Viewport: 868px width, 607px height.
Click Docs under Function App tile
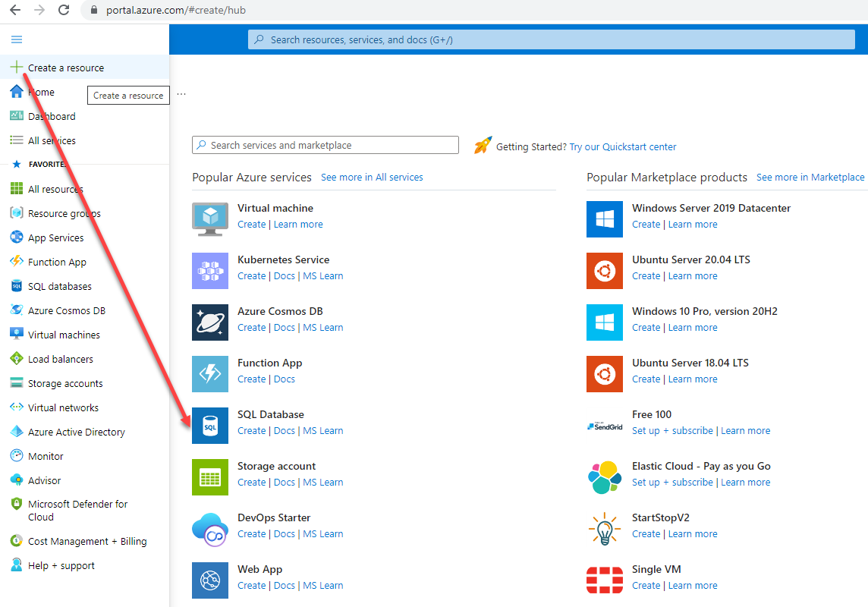coord(284,379)
